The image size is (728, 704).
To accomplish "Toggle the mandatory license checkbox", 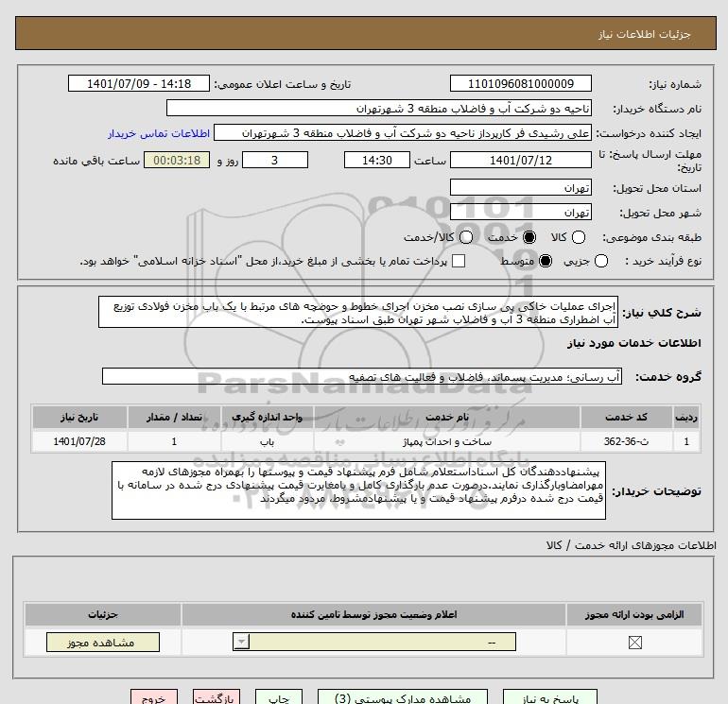I will point(634,643).
